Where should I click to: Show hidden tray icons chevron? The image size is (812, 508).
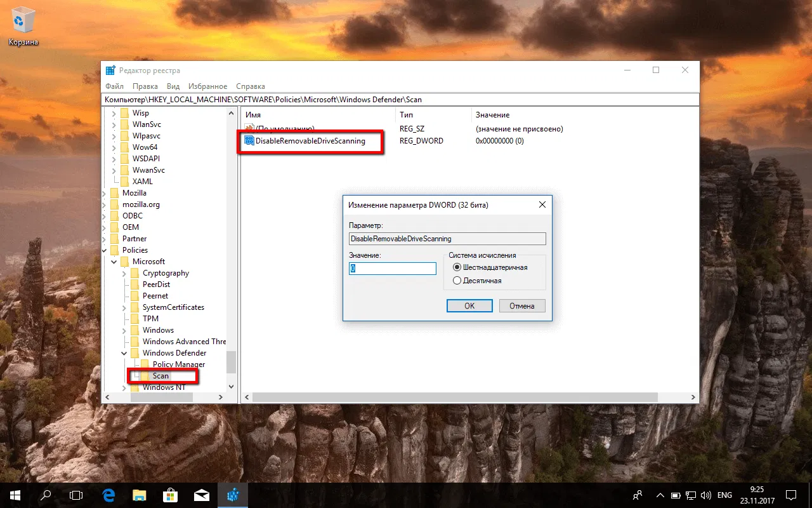click(x=660, y=495)
